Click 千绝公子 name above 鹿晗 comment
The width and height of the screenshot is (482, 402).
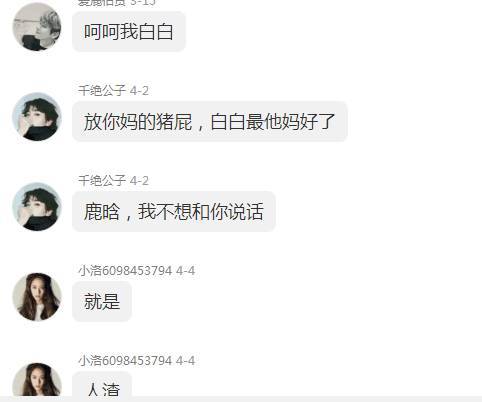click(x=102, y=180)
